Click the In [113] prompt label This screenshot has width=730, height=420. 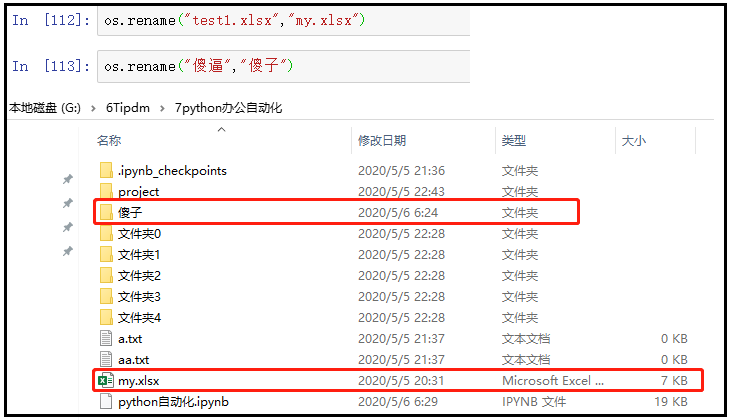51,66
